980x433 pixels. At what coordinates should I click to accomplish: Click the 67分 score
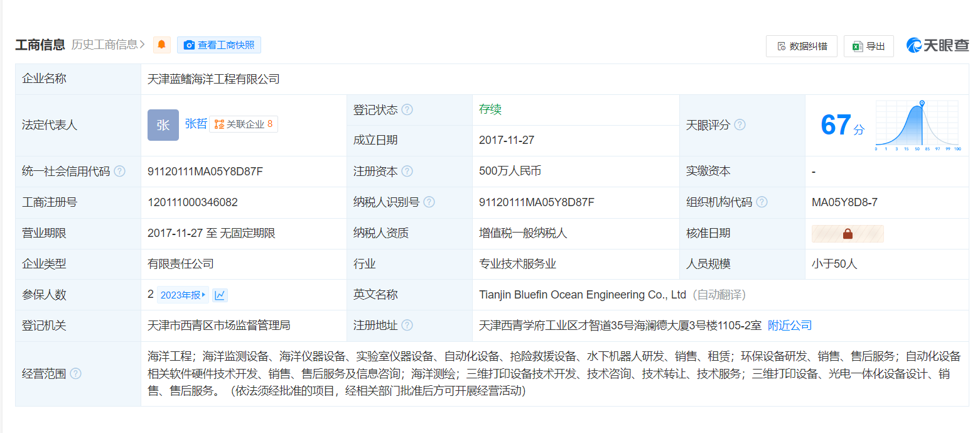point(843,125)
